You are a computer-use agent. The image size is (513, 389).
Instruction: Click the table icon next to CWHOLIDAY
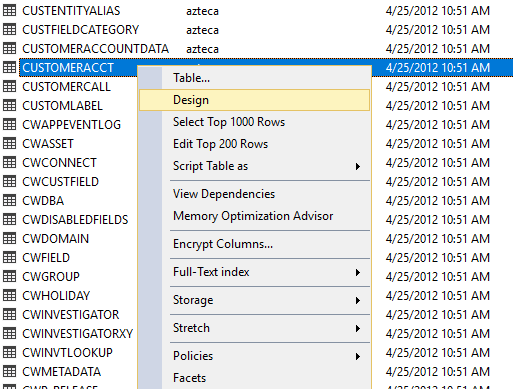point(9,296)
